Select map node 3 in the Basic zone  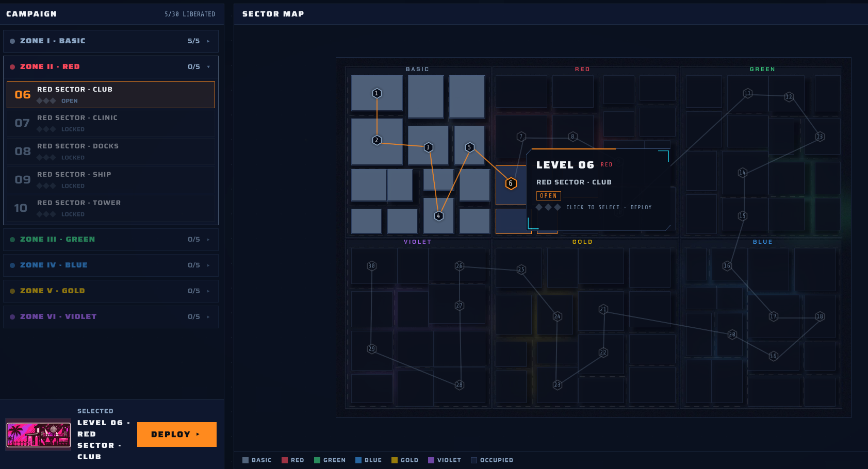[x=428, y=147]
